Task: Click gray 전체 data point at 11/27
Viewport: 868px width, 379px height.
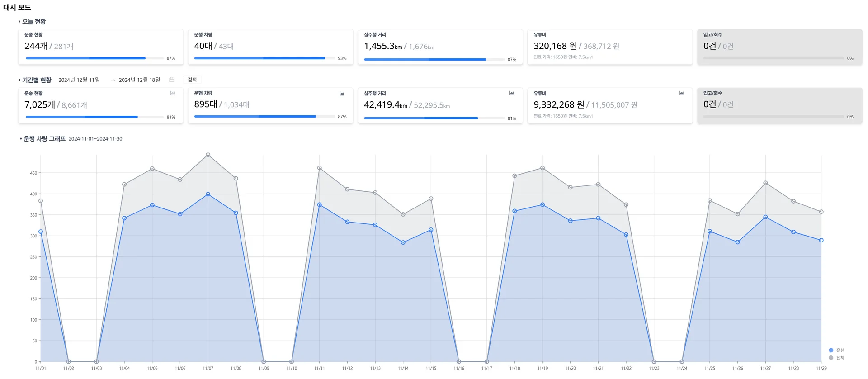Action: tap(765, 183)
